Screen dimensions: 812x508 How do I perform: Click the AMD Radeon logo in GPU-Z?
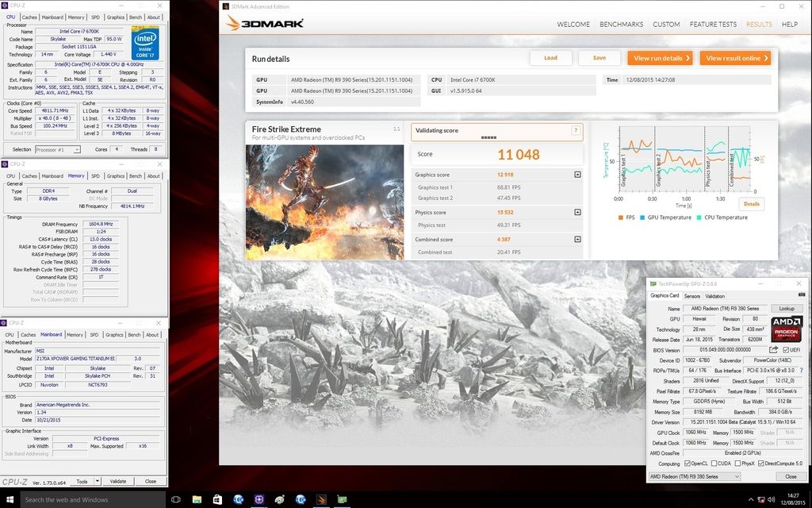[787, 329]
